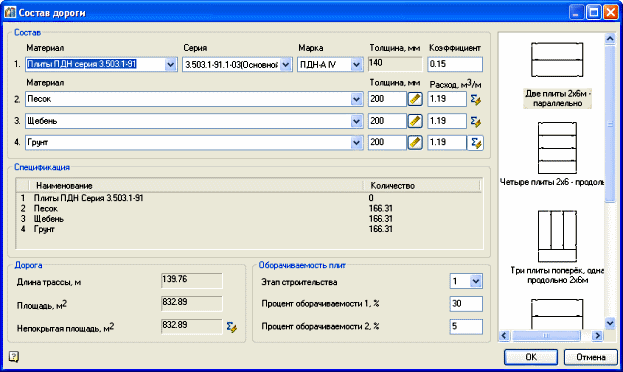Click the vertical scrollbar thumb of thumbnails
This screenshot has width=623, height=372.
pos(610,124)
